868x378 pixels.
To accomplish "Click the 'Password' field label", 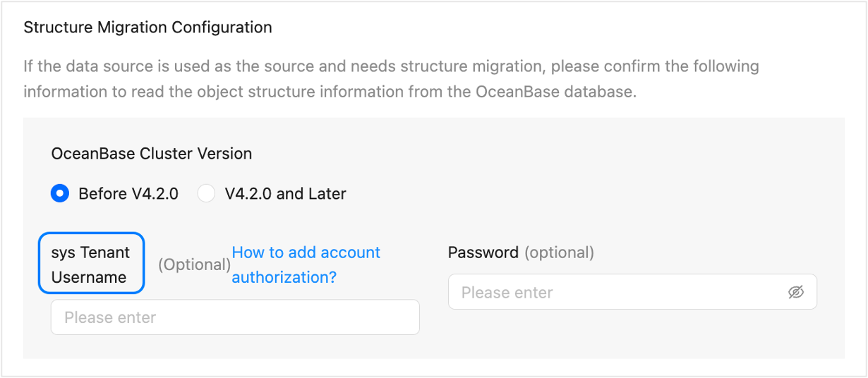I will (x=483, y=252).
